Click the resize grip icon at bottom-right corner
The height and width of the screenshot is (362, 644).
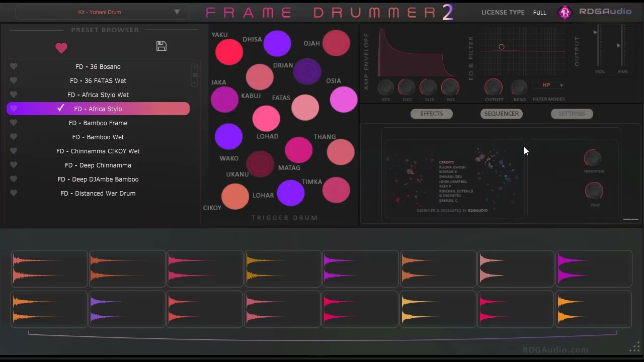634,348
